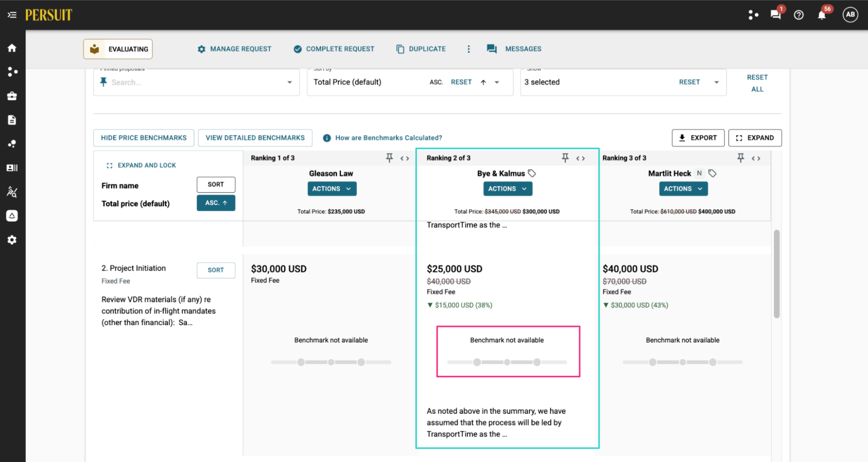868x462 pixels.
Task: Open Bye & Kalmus ACTIONS dropdown
Action: click(508, 189)
